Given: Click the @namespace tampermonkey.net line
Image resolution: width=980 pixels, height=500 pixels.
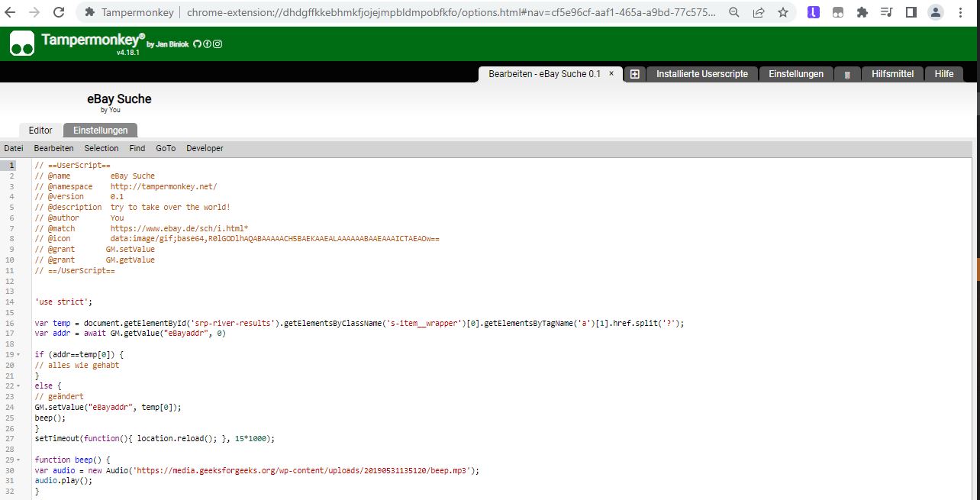Looking at the screenshot, I should (126, 186).
